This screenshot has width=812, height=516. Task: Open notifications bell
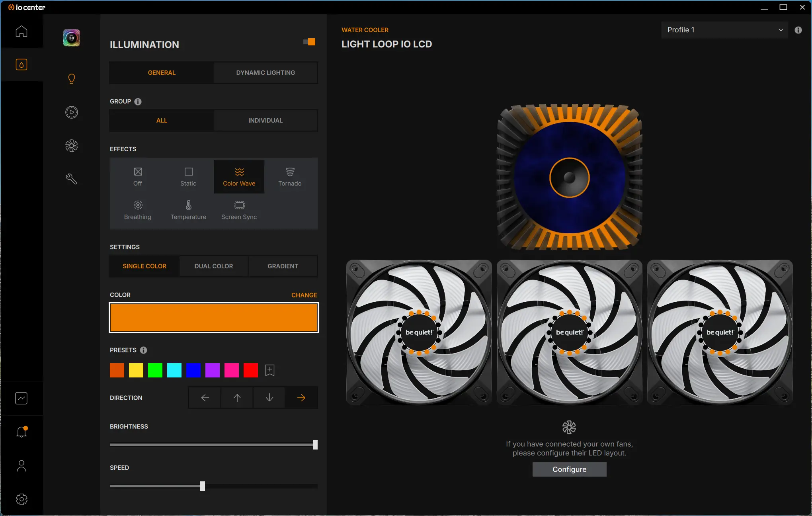click(21, 432)
